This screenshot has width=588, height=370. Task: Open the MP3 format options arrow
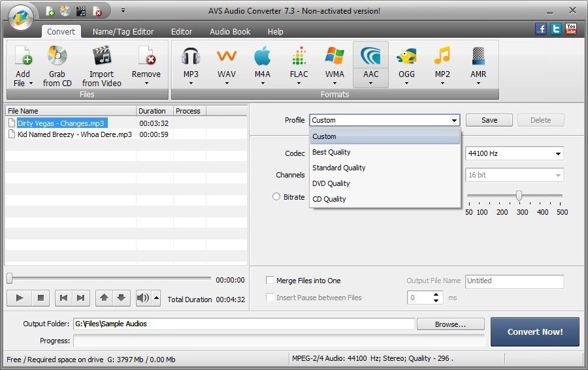[191, 83]
